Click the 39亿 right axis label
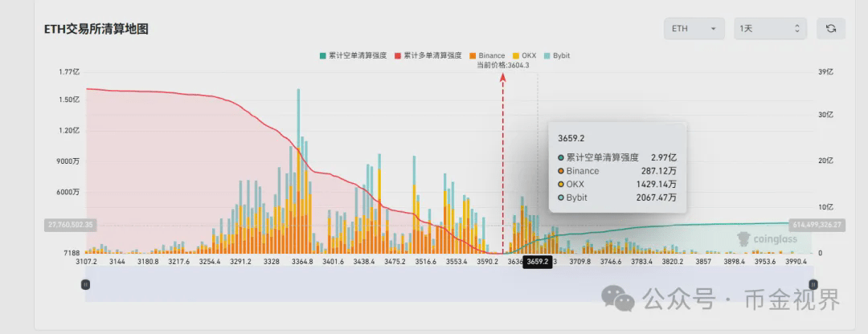This screenshot has height=334, width=868. tap(825, 72)
